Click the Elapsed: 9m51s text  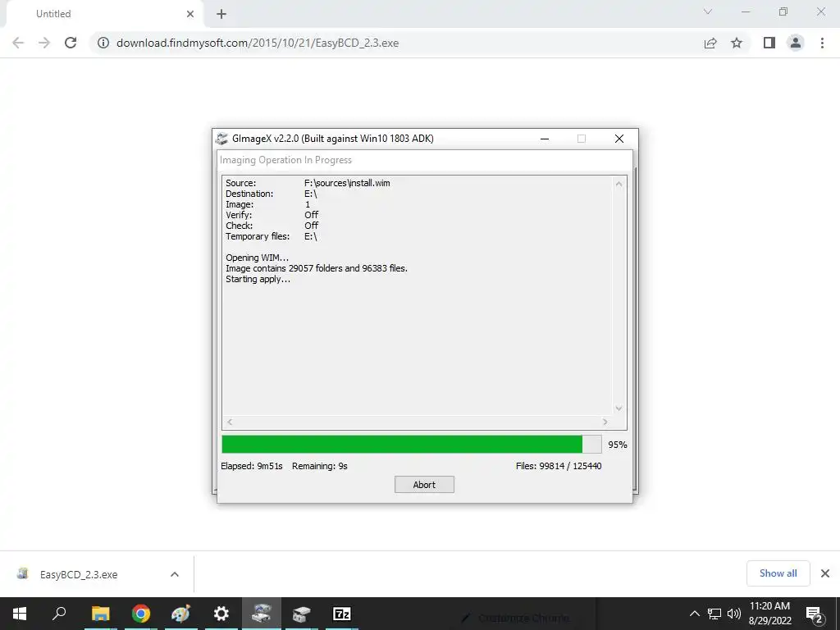pos(252,466)
